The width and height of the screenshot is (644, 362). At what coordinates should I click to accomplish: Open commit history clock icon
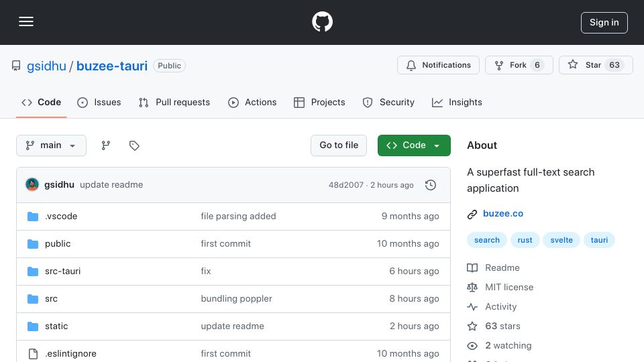[x=431, y=185]
